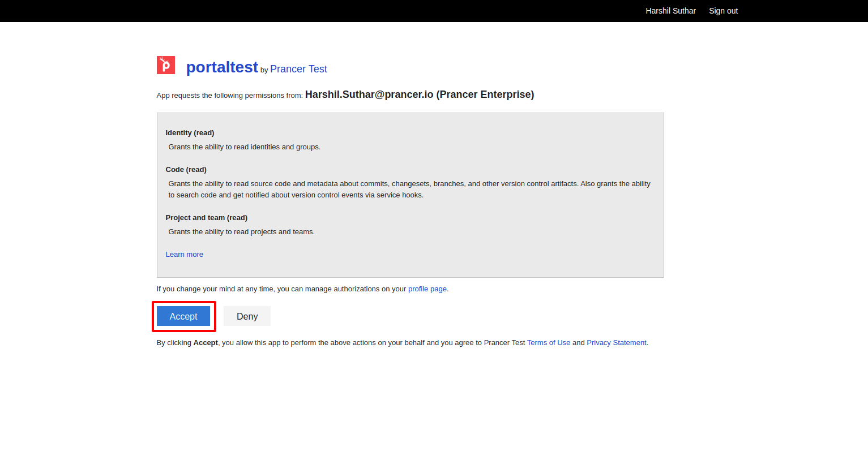Click the red Prancer logo icon
Image resolution: width=868 pixels, height=452 pixels.
[166, 65]
